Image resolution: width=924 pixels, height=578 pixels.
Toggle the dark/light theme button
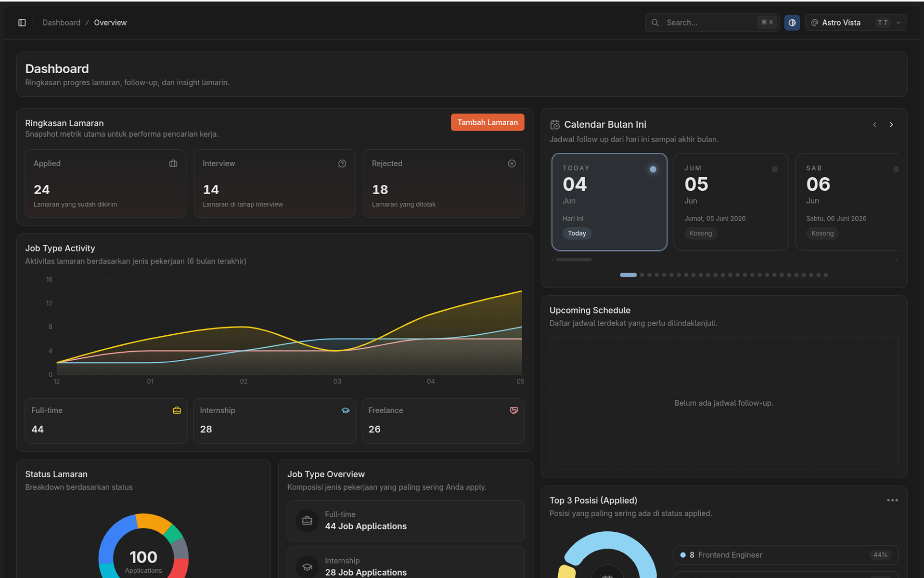[x=792, y=23]
